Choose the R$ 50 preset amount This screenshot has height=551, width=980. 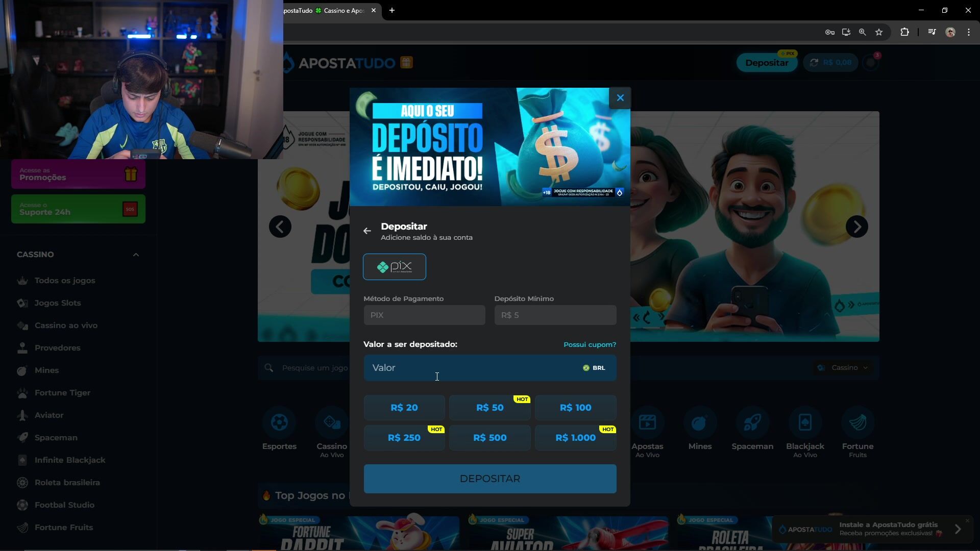pos(490,408)
